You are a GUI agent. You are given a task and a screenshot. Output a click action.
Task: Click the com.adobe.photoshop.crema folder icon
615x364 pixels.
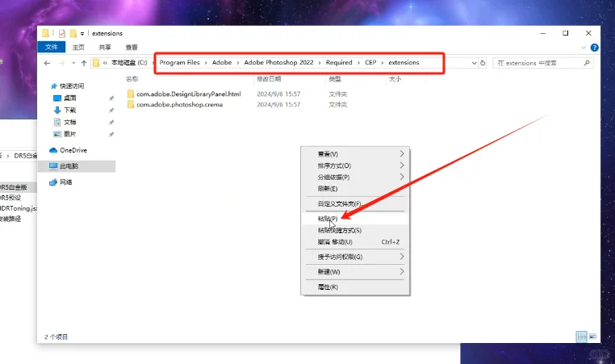click(x=131, y=104)
